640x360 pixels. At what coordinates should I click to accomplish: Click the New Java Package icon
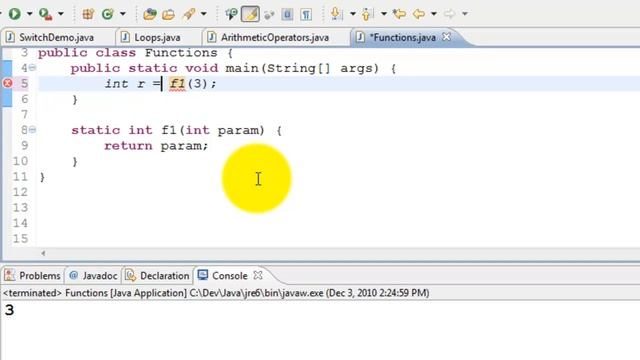tap(88, 14)
